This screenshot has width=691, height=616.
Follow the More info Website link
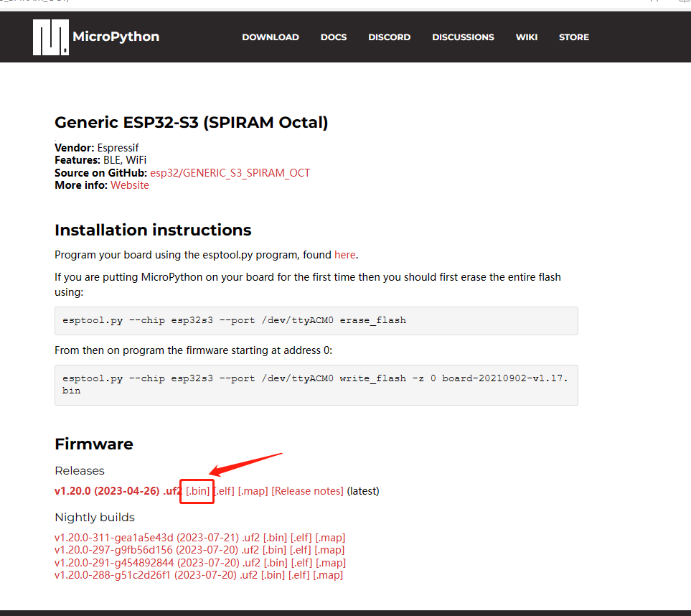(x=130, y=185)
